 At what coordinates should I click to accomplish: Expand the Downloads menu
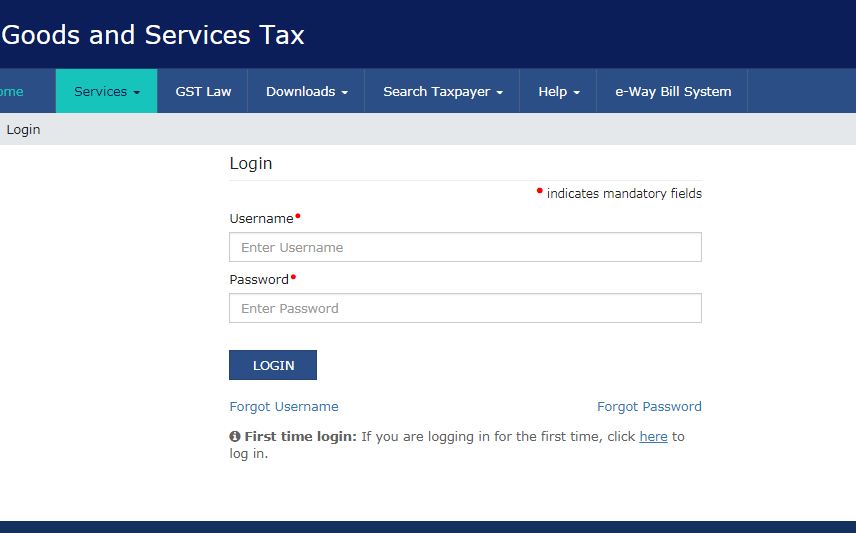coord(306,91)
